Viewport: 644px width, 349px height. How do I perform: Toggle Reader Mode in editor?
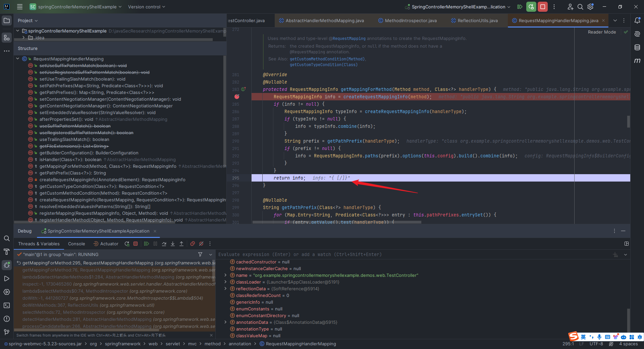[602, 32]
